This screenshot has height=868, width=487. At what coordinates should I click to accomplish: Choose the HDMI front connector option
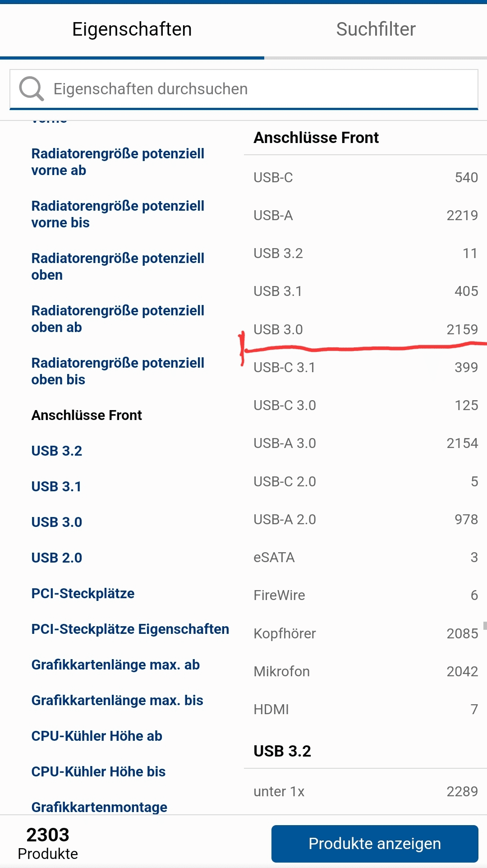point(366,709)
